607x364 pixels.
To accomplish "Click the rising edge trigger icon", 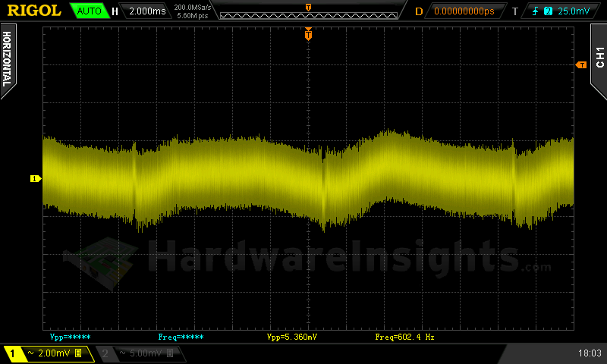I will 535,11.
